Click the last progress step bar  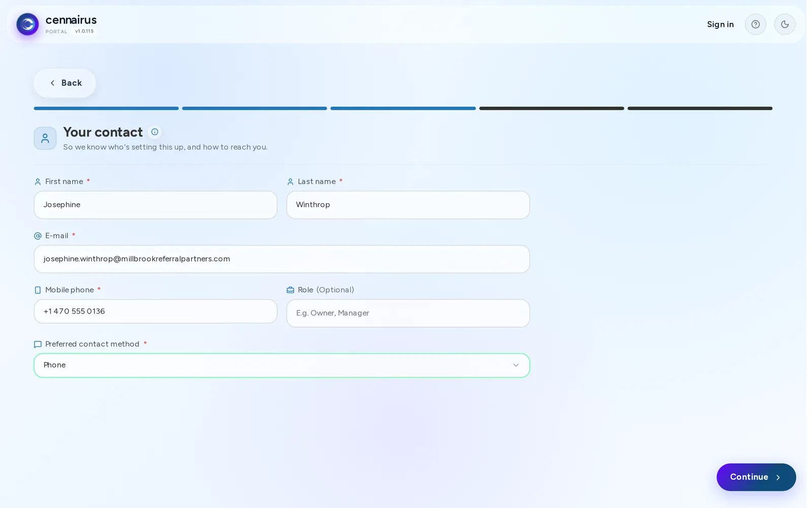coord(700,108)
